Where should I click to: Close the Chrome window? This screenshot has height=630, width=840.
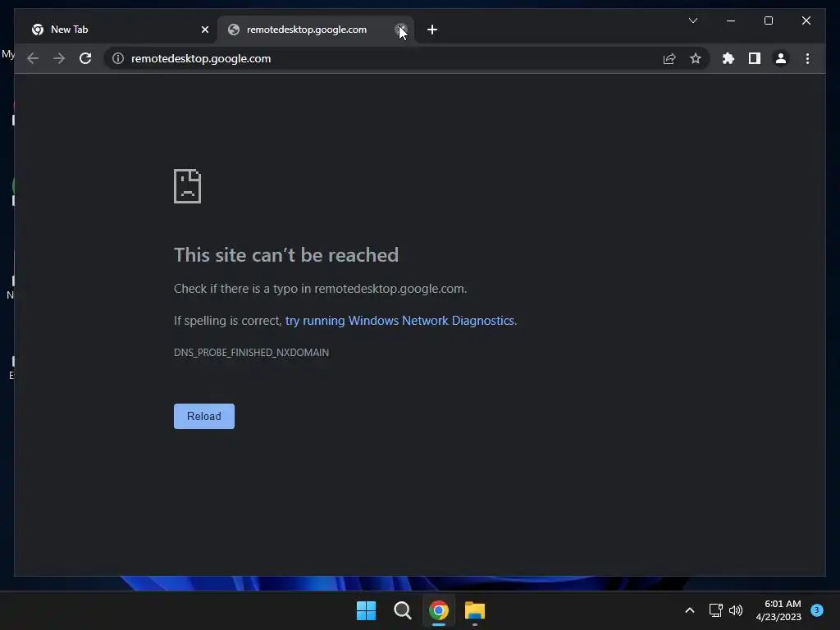[x=806, y=21]
